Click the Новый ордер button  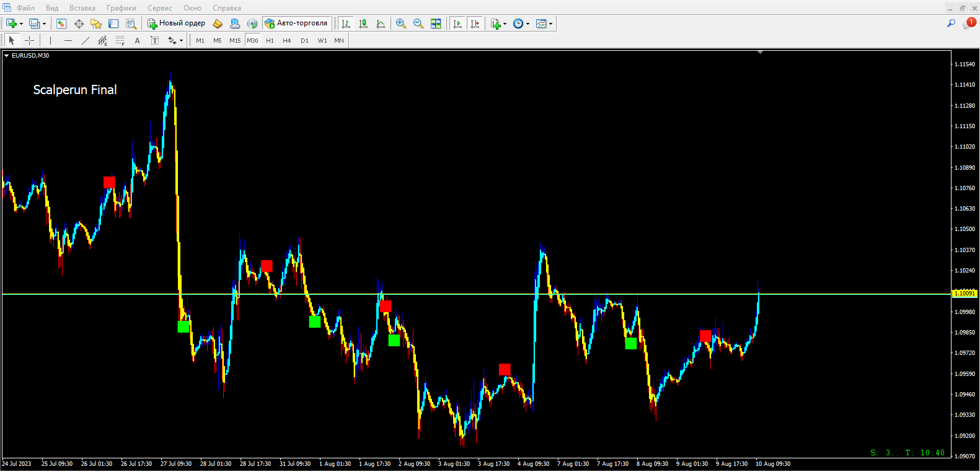click(x=177, y=24)
